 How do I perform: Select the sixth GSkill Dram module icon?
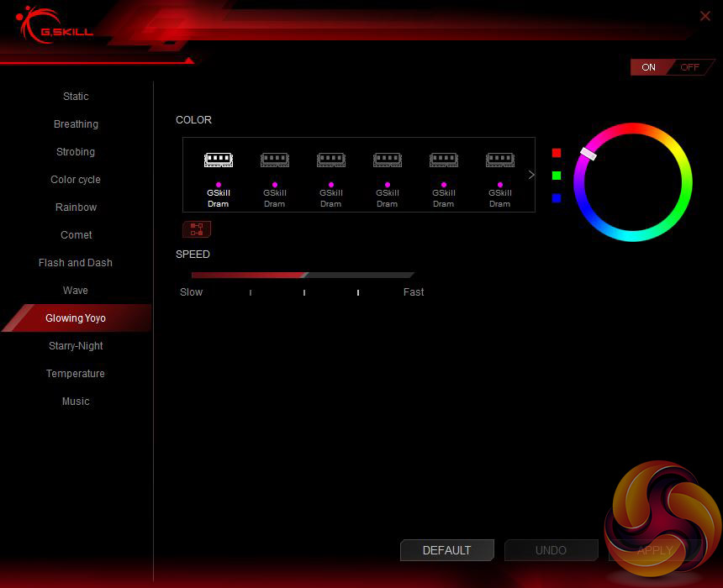500,160
